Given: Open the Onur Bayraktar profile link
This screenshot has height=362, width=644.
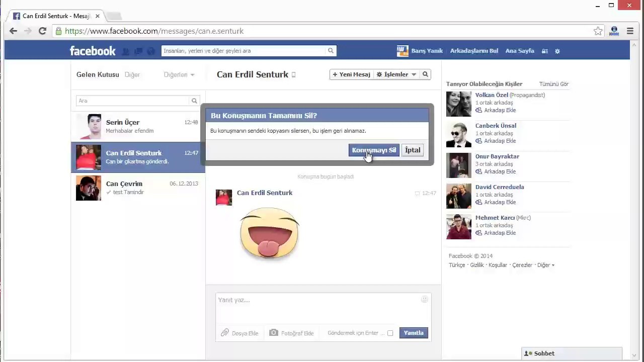Looking at the screenshot, I should point(497,156).
